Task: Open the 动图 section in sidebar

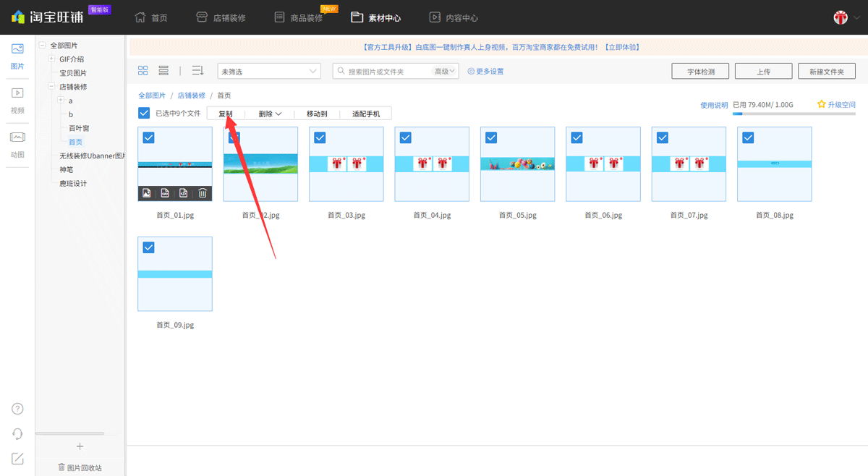Action: tap(17, 144)
